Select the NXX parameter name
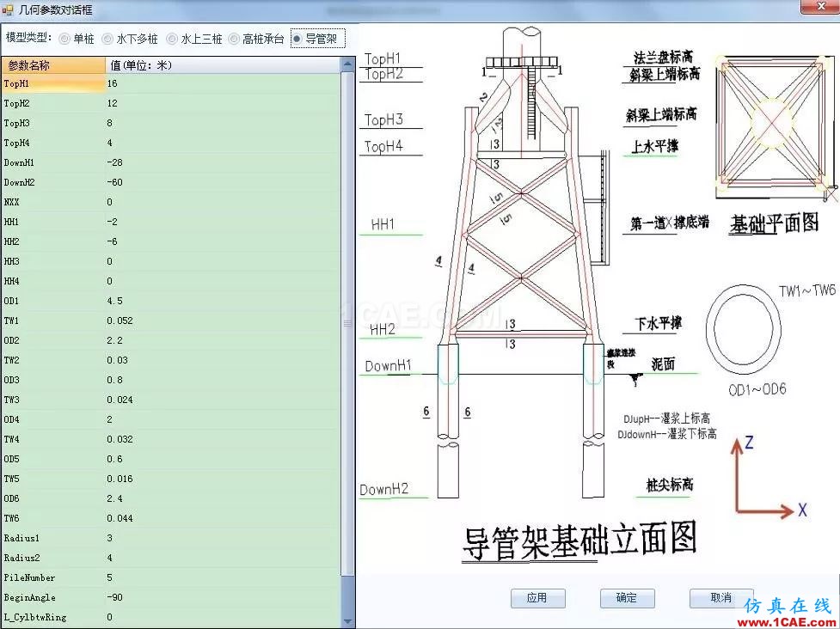This screenshot has height=629, width=840. click(53, 202)
